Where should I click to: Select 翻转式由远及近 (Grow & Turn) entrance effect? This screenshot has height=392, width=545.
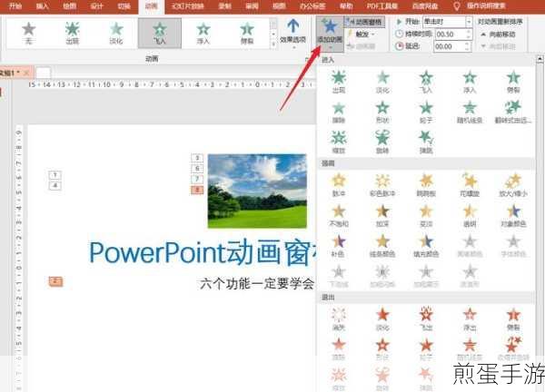pos(513,112)
